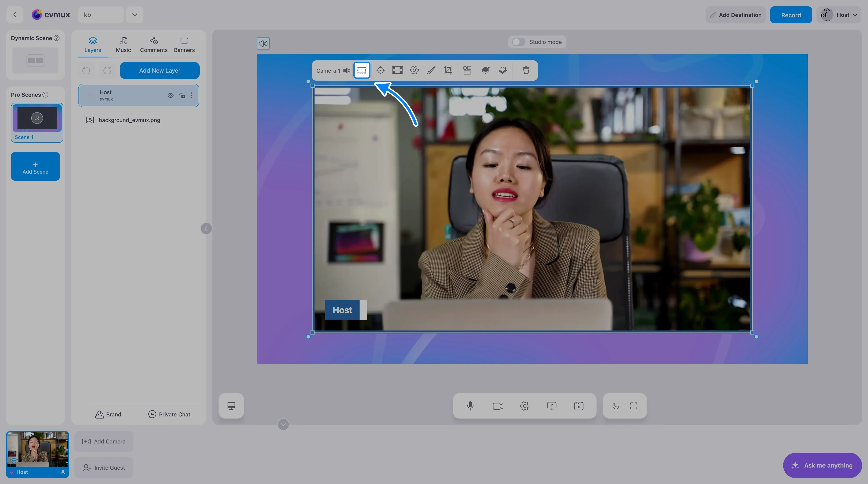Image resolution: width=868 pixels, height=484 pixels.
Task: Hide the Host layer with eye icon
Action: pos(171,95)
